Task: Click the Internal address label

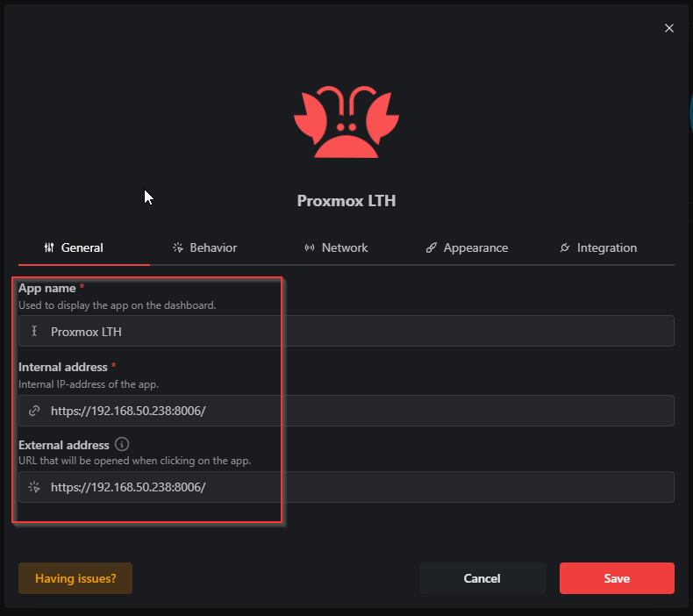Action: (x=63, y=367)
